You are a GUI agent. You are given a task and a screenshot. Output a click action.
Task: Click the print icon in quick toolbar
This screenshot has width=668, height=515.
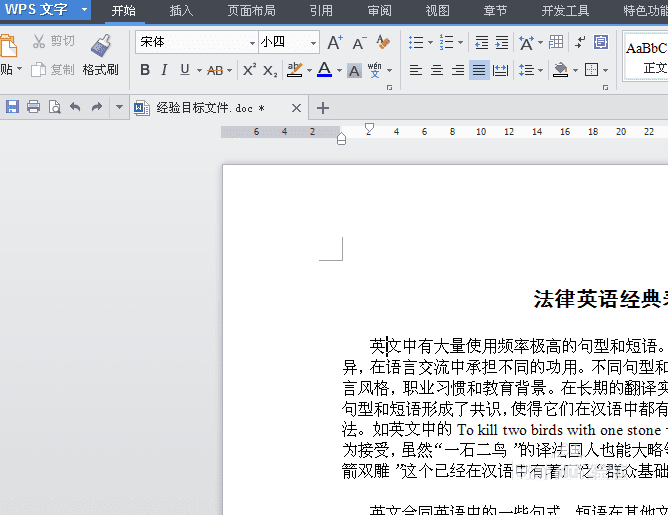click(33, 106)
